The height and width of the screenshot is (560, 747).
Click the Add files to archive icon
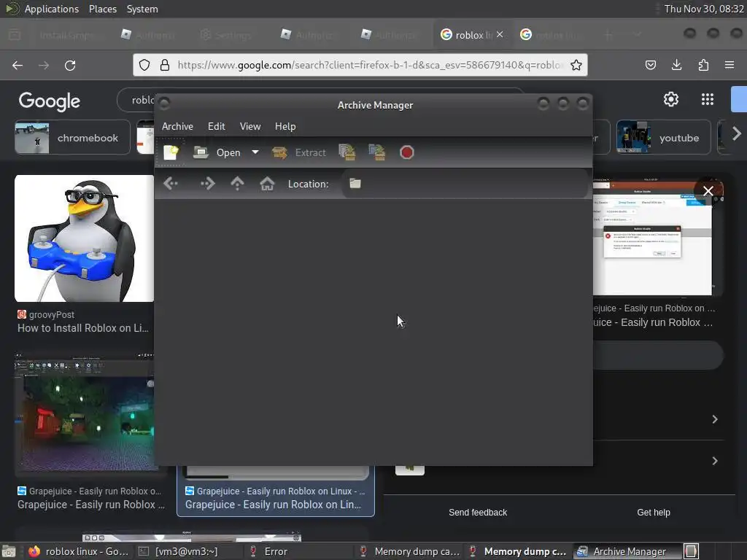(347, 152)
